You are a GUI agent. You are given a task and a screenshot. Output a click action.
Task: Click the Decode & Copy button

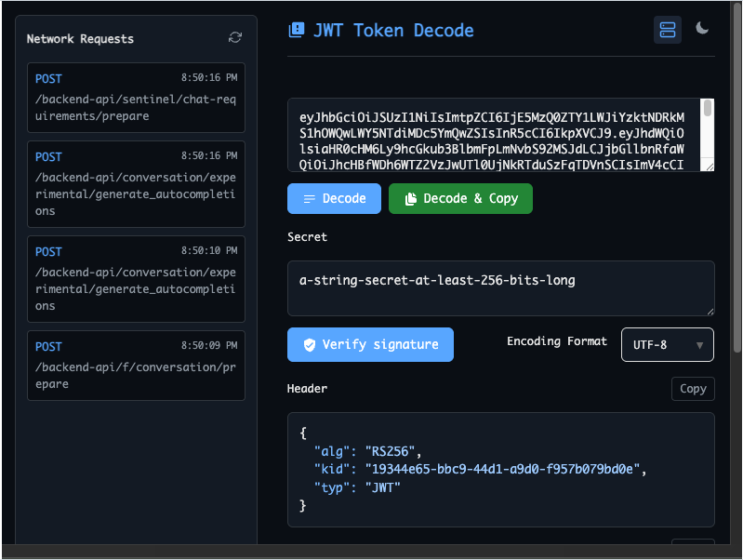pyautogui.click(x=460, y=199)
